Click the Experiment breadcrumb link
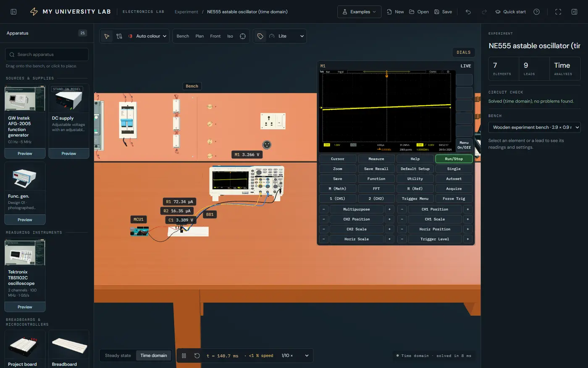 (x=186, y=12)
